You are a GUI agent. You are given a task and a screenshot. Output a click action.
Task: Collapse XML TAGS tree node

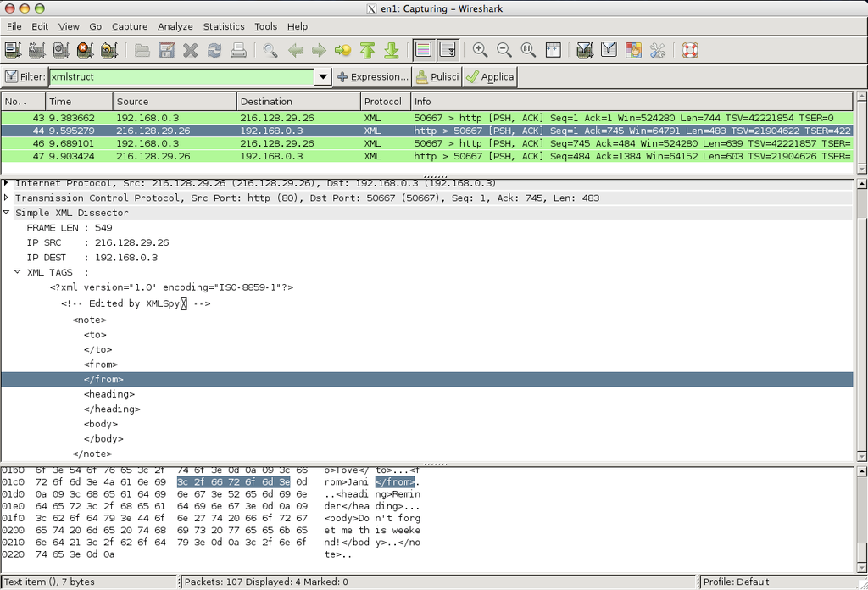coord(17,272)
